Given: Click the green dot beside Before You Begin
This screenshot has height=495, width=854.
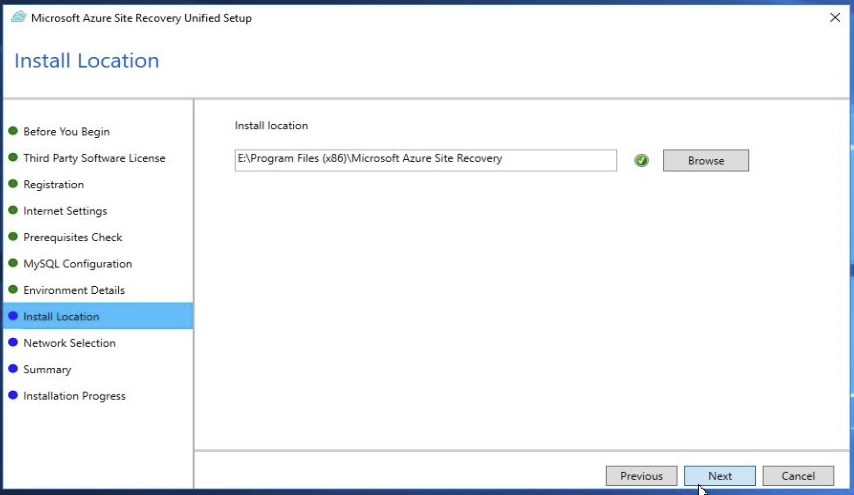Looking at the screenshot, I should 13,131.
